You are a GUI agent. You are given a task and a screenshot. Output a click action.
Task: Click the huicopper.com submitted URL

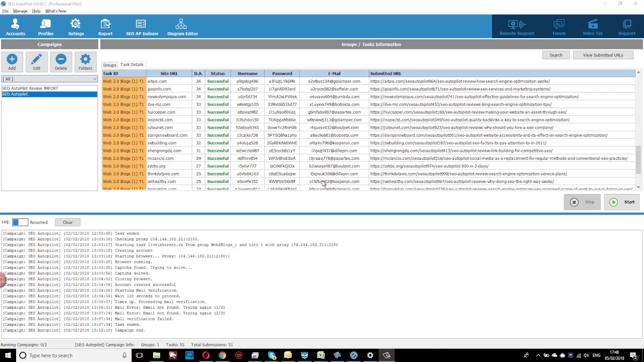pyautogui.click(x=468, y=112)
